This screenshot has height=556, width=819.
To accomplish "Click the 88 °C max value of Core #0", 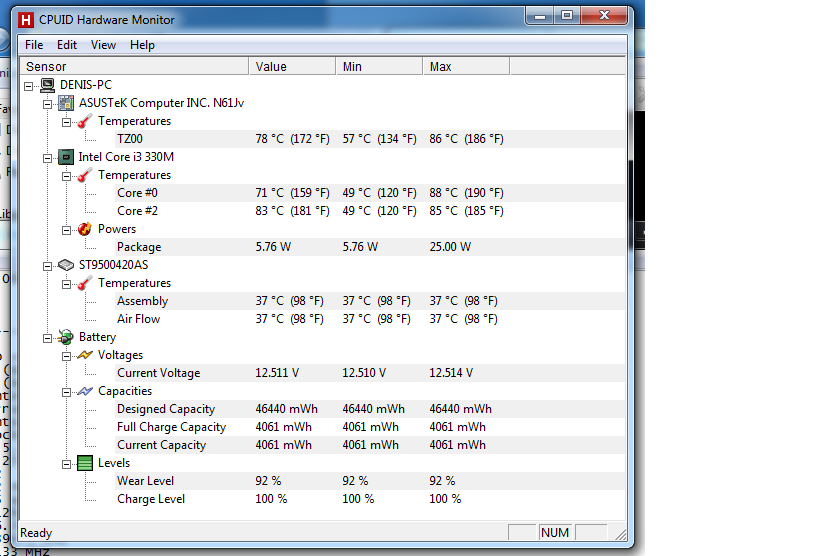I will 466,193.
